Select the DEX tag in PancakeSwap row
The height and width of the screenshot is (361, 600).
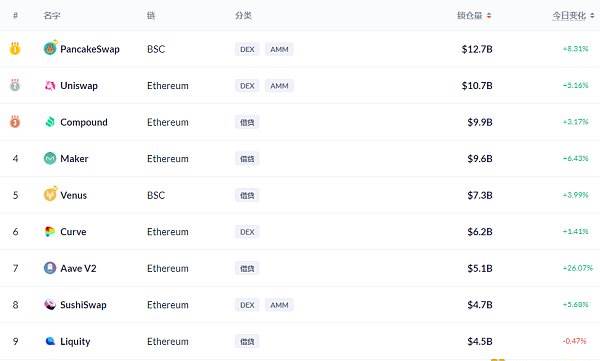coord(247,49)
